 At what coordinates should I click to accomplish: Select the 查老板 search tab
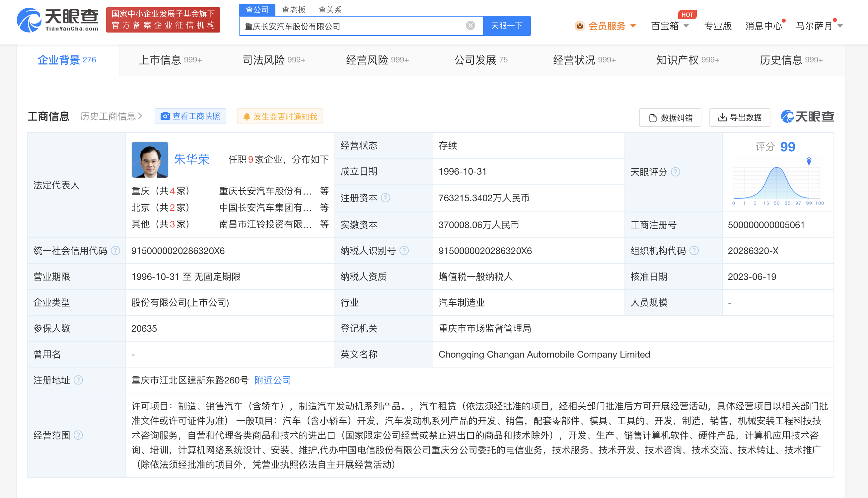294,10
